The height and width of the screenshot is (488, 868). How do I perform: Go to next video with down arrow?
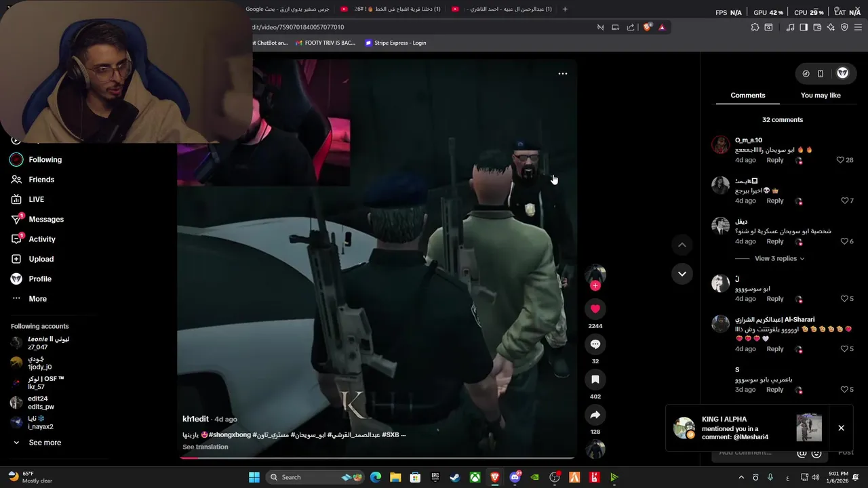click(x=682, y=274)
